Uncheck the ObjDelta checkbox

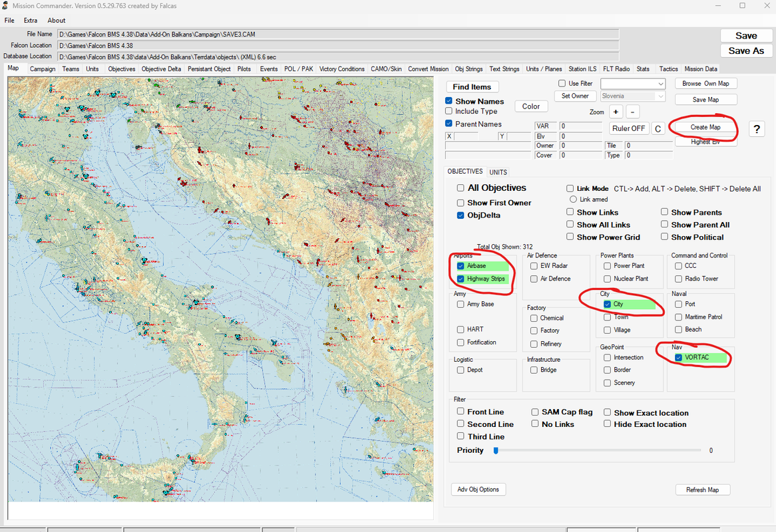[461, 215]
